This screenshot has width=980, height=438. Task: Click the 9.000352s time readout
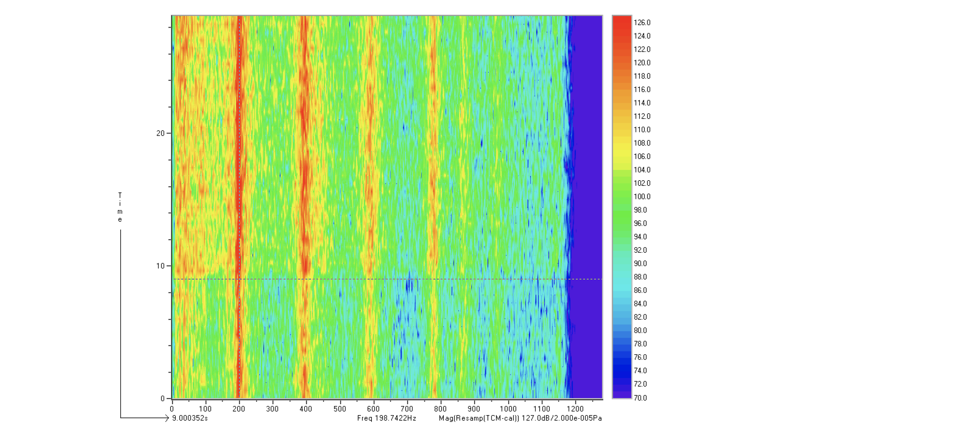point(190,418)
